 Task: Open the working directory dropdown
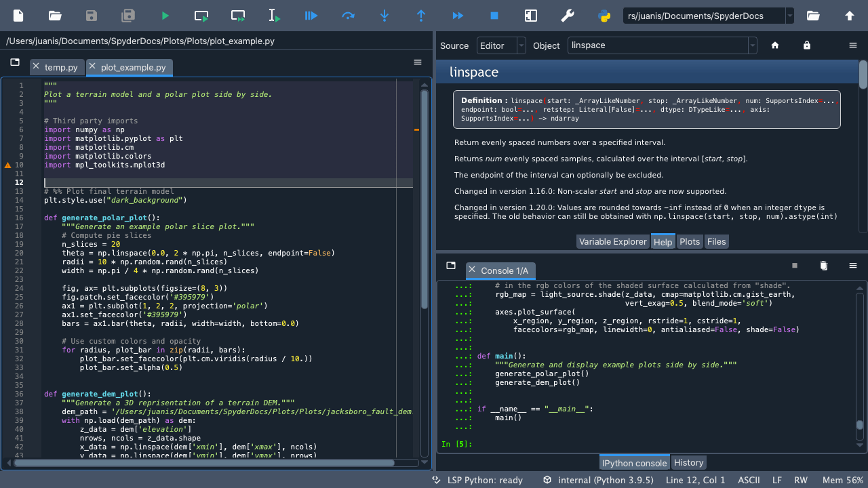point(789,16)
